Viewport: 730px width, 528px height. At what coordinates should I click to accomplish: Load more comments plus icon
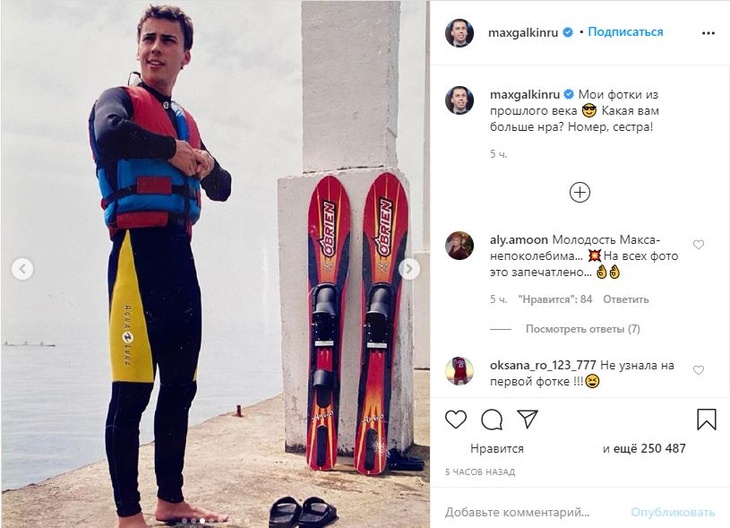pyautogui.click(x=580, y=193)
